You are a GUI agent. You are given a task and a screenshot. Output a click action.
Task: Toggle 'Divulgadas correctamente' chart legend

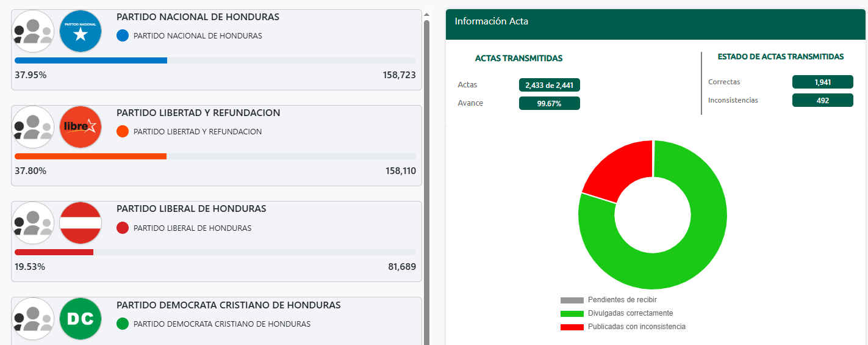(629, 313)
